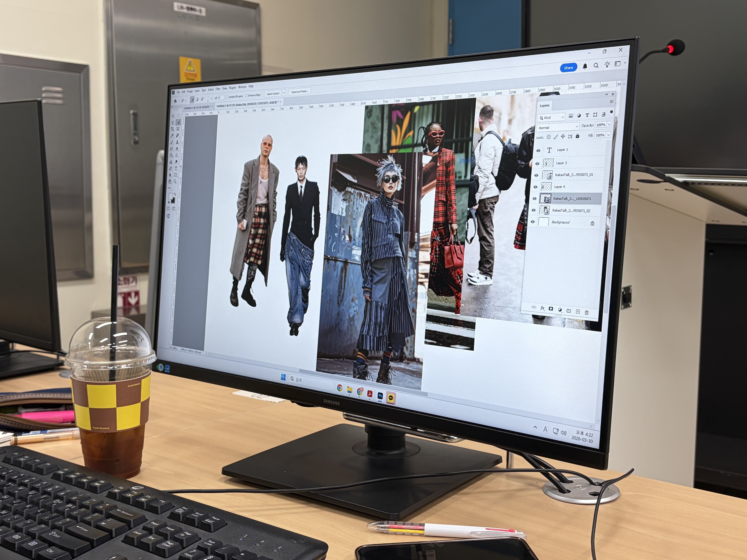
Task: Hide Layer 4 with eye icon
Action: (535, 187)
